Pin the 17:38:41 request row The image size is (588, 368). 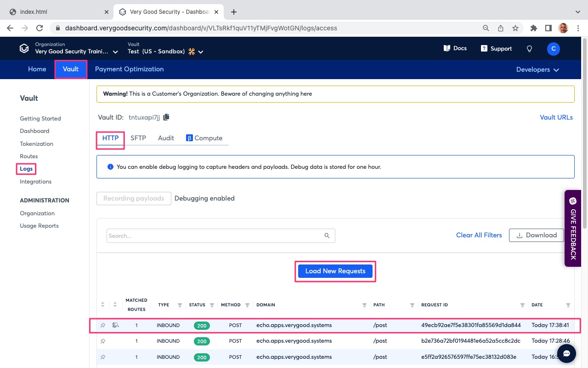tap(103, 325)
